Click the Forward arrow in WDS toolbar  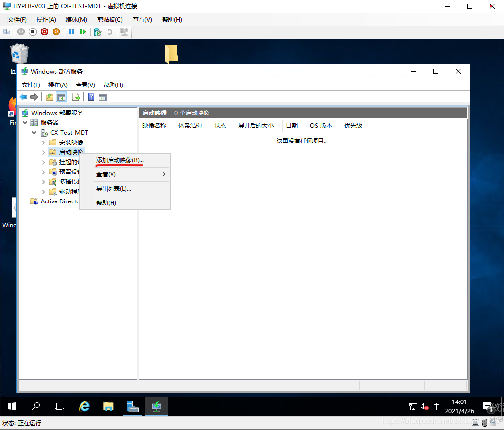click(x=34, y=97)
